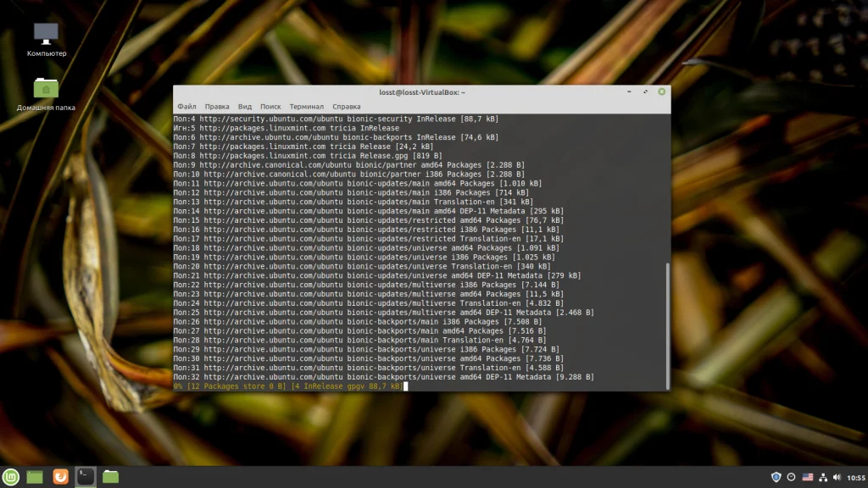Viewport: 868px width, 488px height.
Task: Click the Пол:7 tricia Release line
Action: point(303,147)
